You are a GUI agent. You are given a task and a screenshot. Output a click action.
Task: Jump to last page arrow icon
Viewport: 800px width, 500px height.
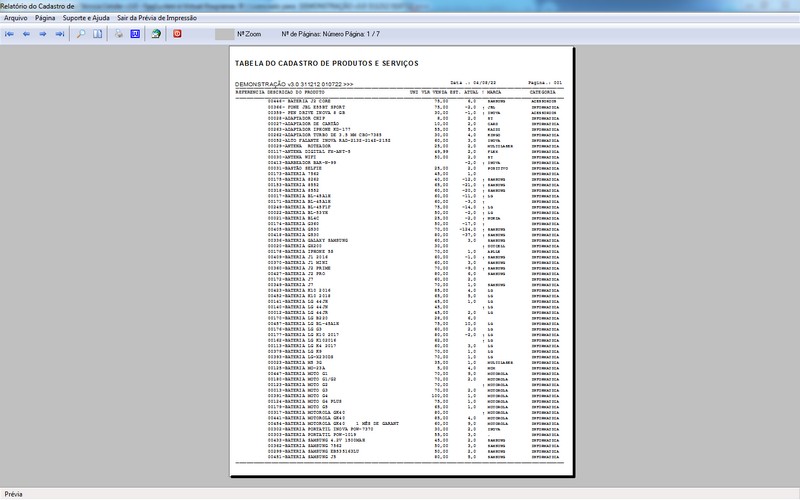tap(60, 34)
